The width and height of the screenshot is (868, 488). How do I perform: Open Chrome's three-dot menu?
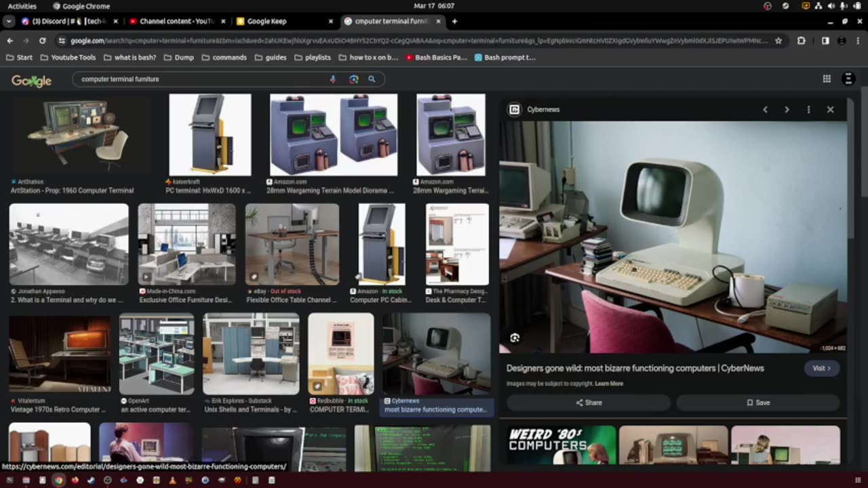click(x=859, y=41)
